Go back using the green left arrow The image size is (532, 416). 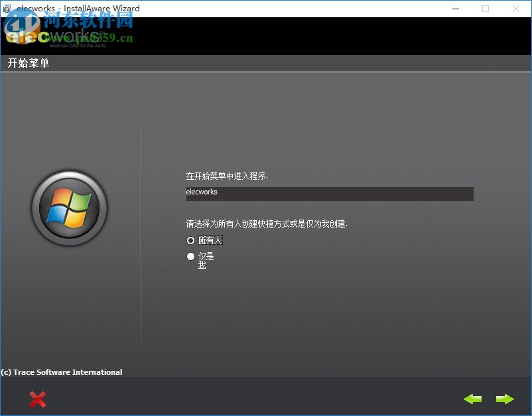pos(473,399)
